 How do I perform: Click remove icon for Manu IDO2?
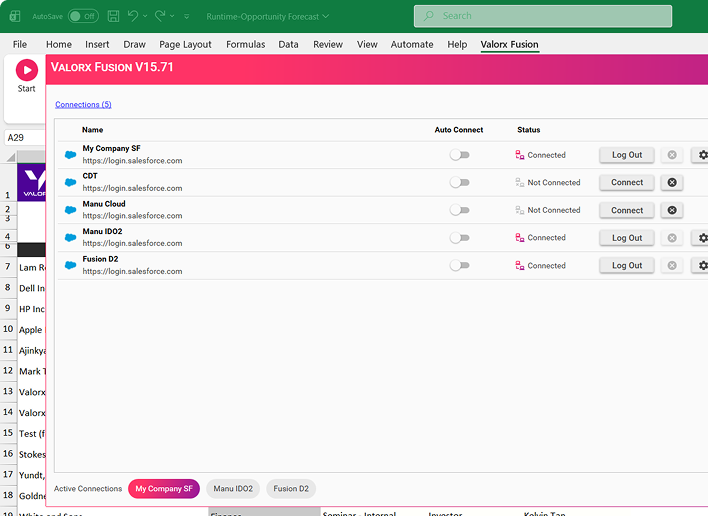[x=672, y=237]
